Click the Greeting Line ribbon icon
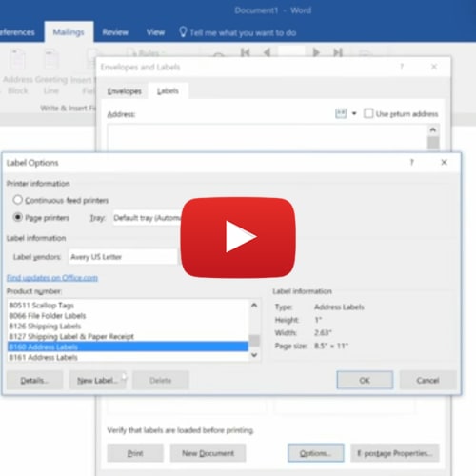The image size is (476, 476). [51, 71]
